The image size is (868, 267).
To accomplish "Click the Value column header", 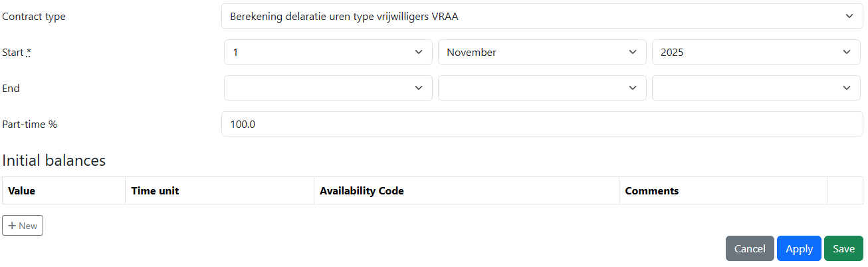I will pos(22,191).
